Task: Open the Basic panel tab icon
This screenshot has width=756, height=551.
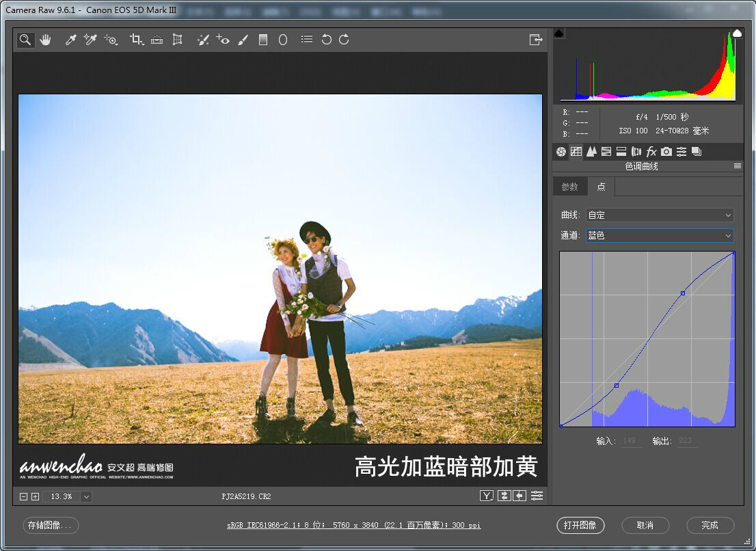Action: pos(561,152)
